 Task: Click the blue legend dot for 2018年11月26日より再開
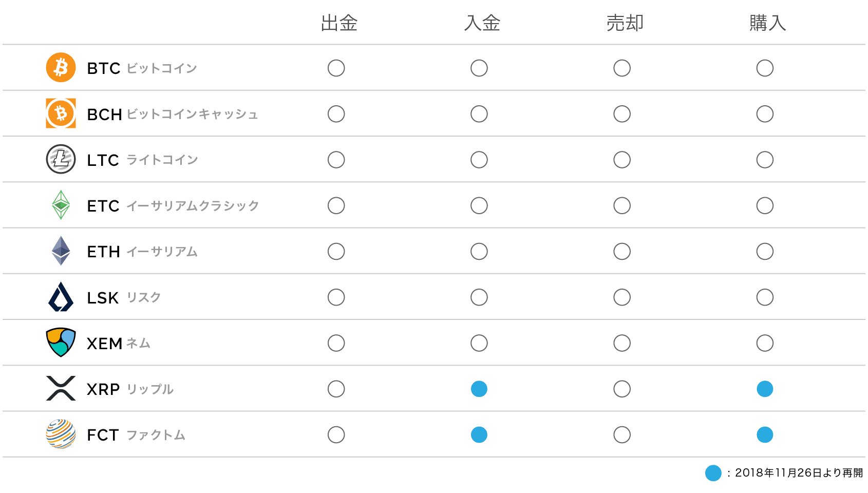coord(713,473)
